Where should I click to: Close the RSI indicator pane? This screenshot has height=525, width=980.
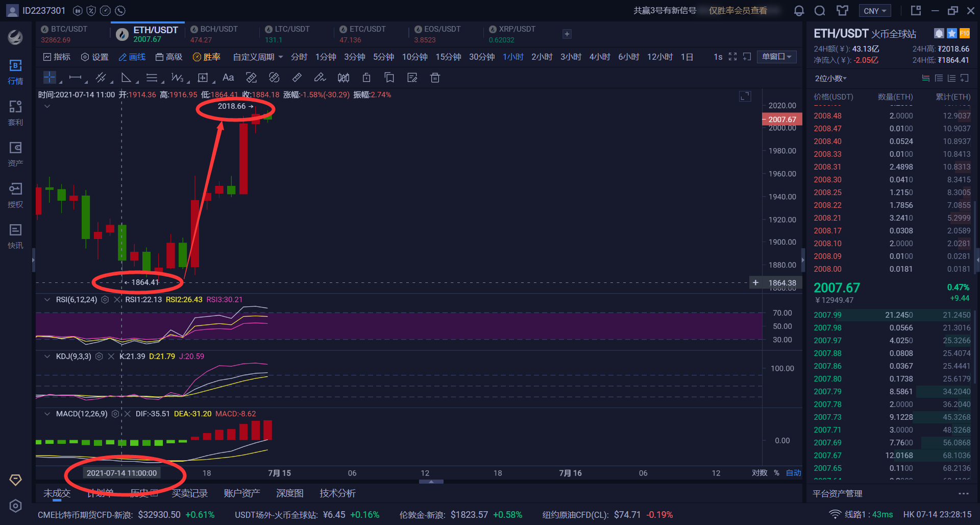(x=117, y=300)
